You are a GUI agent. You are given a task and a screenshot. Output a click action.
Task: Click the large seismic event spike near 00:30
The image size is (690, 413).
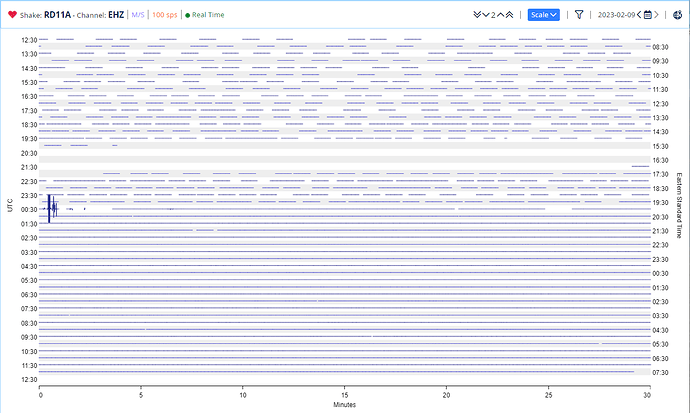[x=49, y=208]
